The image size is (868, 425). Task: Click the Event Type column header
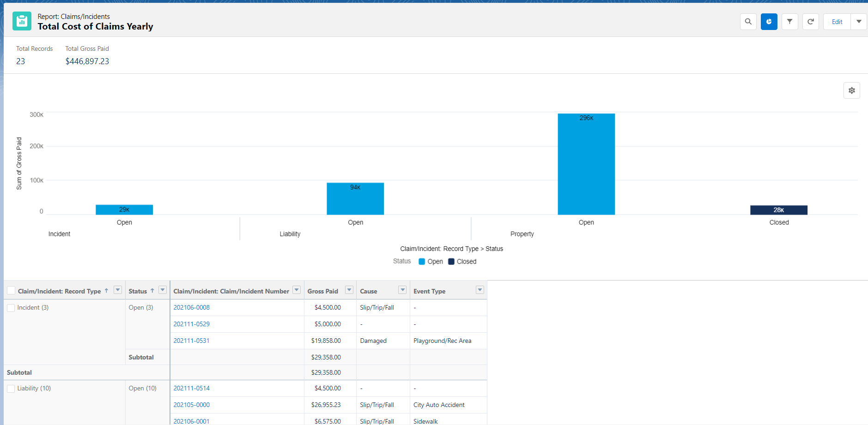click(x=429, y=291)
